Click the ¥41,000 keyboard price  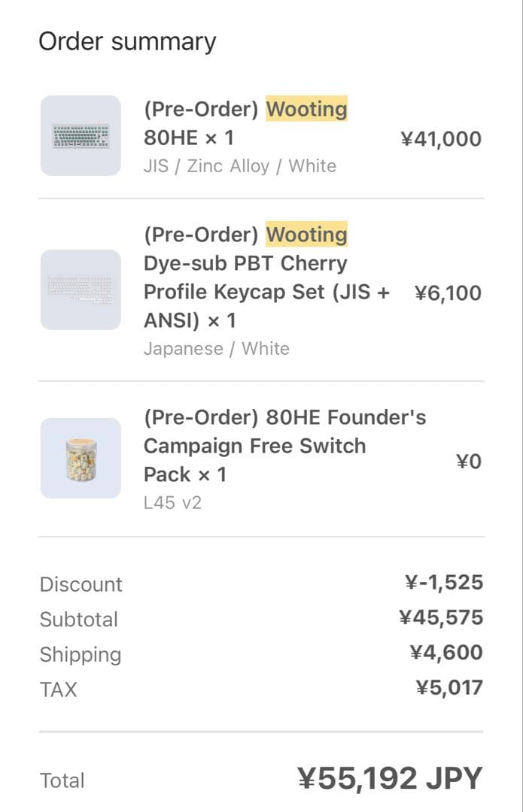coord(440,139)
